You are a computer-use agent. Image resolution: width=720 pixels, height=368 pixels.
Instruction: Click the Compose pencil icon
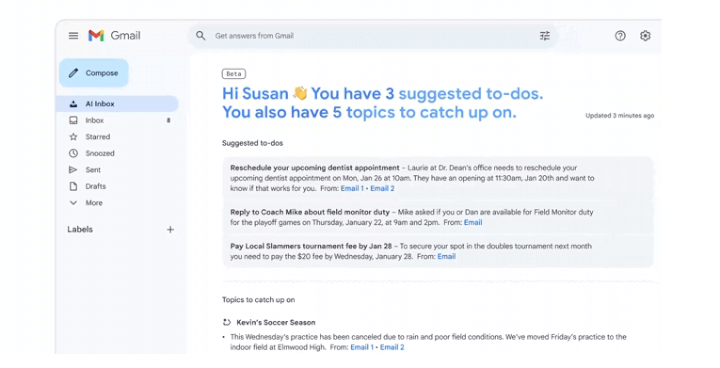coord(73,73)
